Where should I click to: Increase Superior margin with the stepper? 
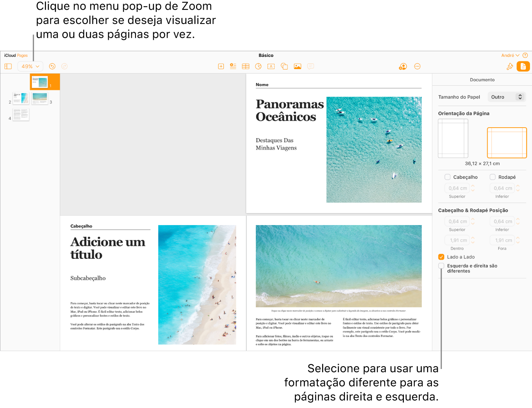click(x=472, y=186)
